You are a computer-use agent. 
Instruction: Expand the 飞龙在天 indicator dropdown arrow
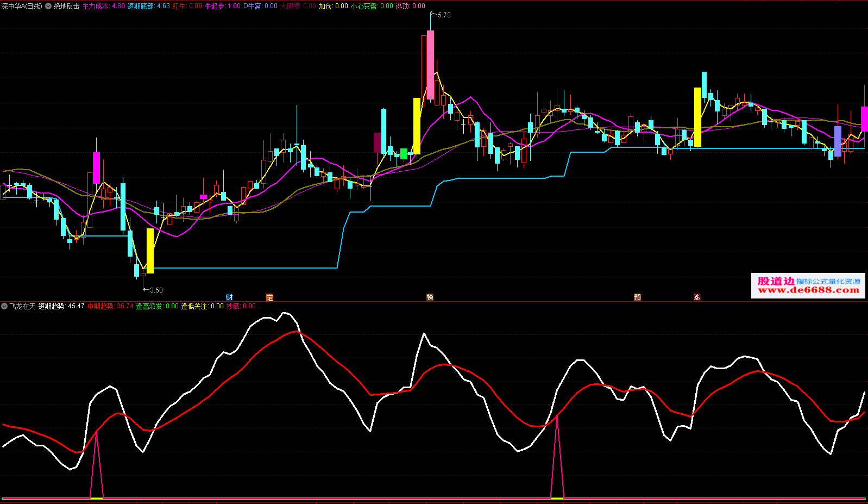4,307
